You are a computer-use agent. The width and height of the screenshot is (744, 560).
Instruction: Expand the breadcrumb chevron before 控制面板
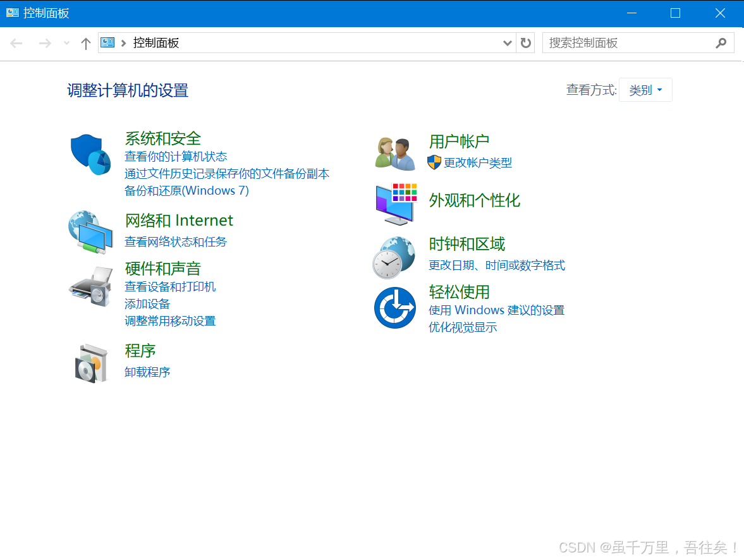[123, 43]
